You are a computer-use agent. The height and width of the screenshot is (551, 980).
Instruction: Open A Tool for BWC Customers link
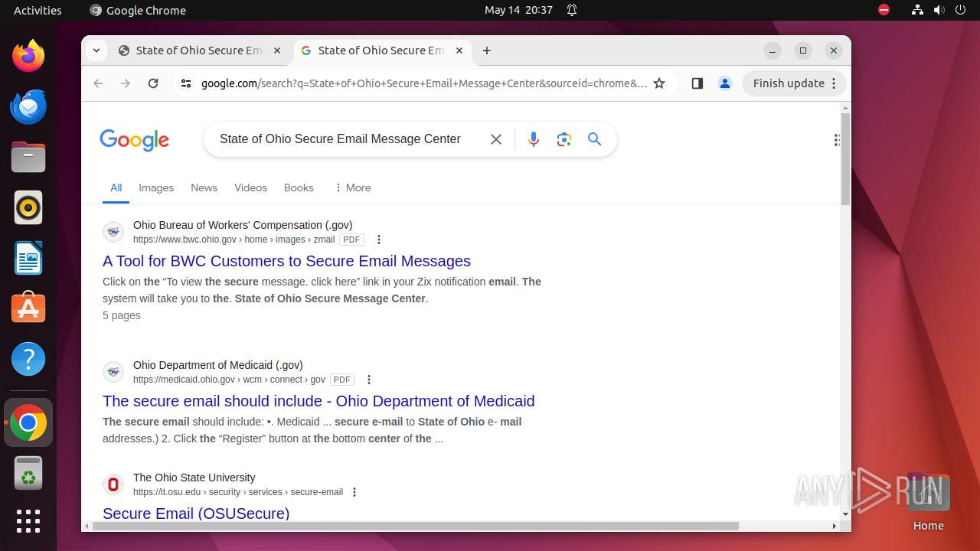point(286,261)
